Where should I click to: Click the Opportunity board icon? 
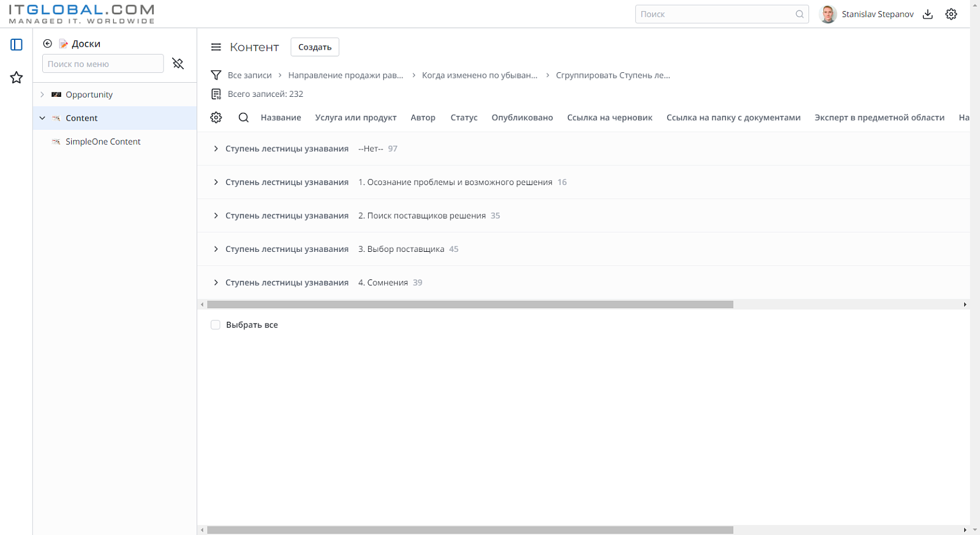pos(56,94)
